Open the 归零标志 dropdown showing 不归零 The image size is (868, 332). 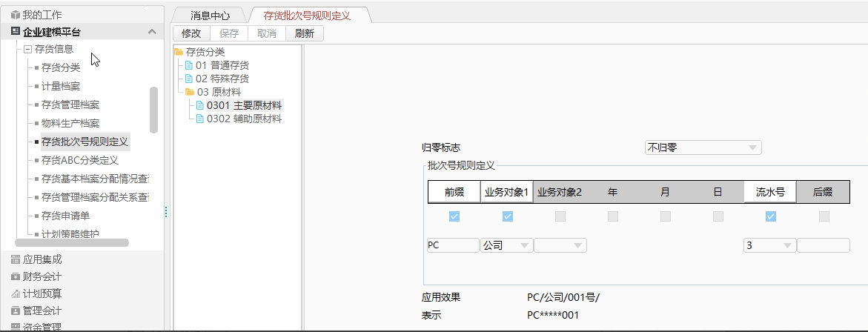[703, 147]
